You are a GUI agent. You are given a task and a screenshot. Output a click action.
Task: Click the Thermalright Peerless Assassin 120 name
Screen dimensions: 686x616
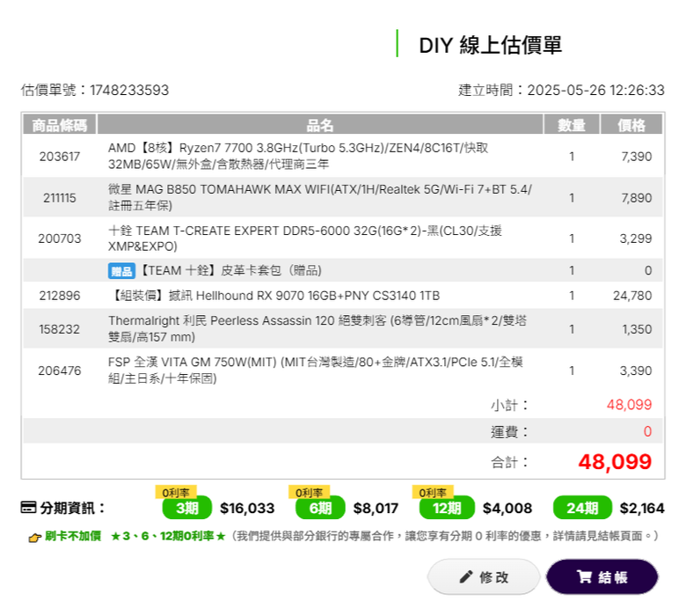tap(317, 329)
